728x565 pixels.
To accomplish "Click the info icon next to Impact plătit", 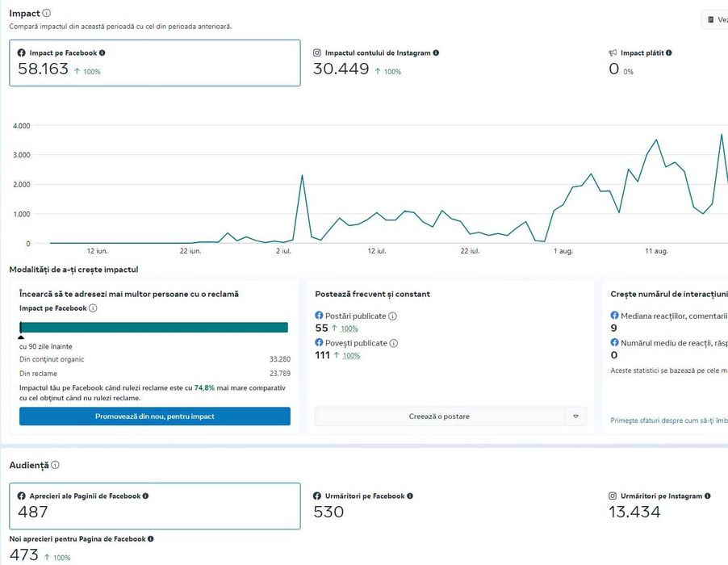I will pos(669,53).
